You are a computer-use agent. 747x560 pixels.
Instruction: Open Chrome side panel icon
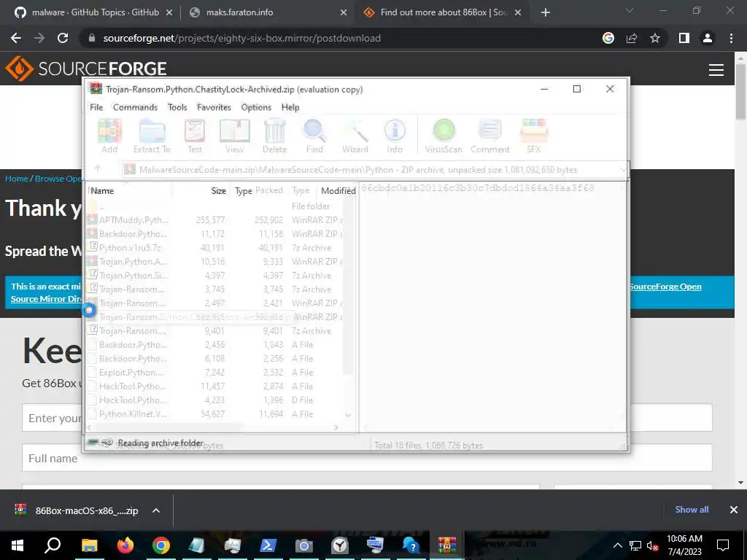684,38
